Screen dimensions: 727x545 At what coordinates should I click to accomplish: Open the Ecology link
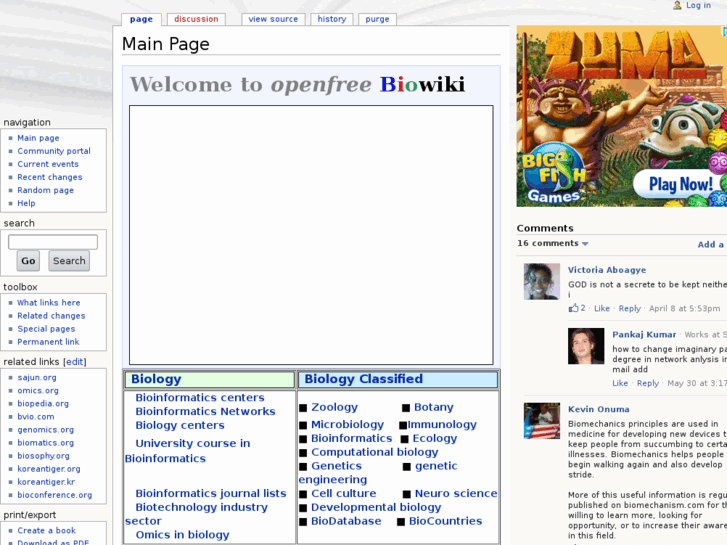(435, 438)
